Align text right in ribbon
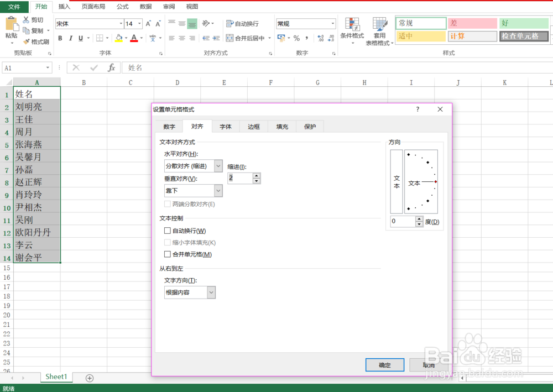The width and height of the screenshot is (553, 392). click(x=192, y=38)
